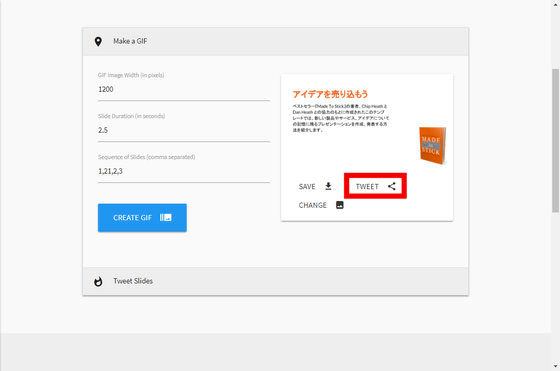Click the CREATE GIF button
The image size is (560, 371).
tap(142, 218)
